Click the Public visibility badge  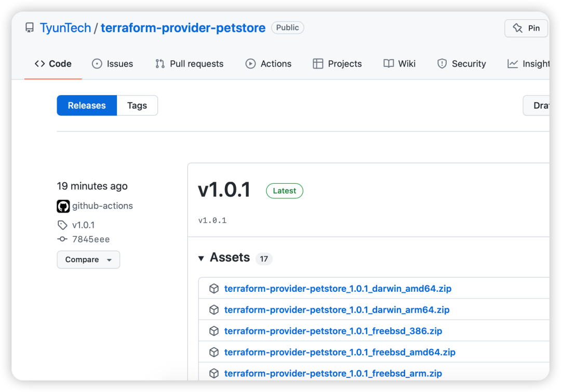288,28
